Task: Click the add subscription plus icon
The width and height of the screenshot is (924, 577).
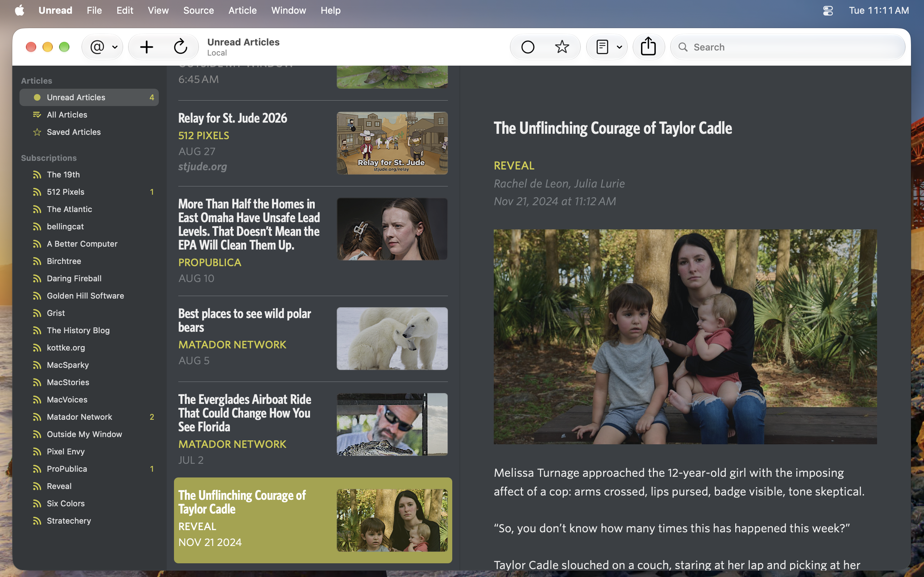Action: (147, 47)
